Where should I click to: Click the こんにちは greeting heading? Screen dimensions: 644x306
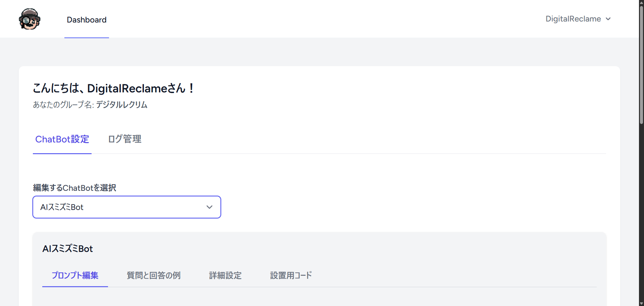point(113,88)
